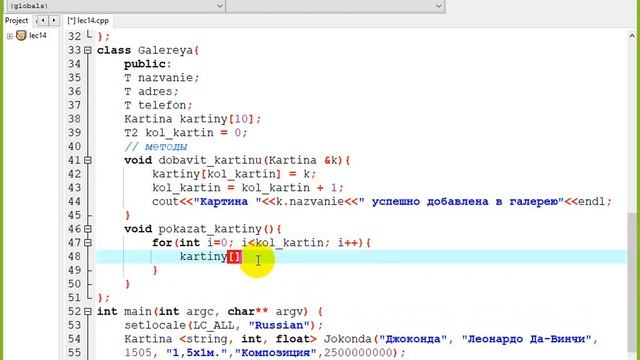Click on the '// методы' comment
The width and height of the screenshot is (640, 360).
(156, 147)
